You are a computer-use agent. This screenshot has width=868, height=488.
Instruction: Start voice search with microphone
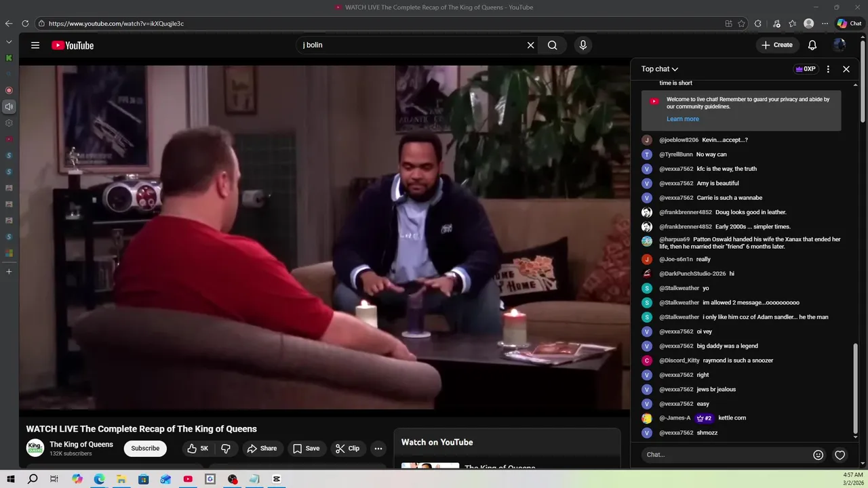pos(583,45)
